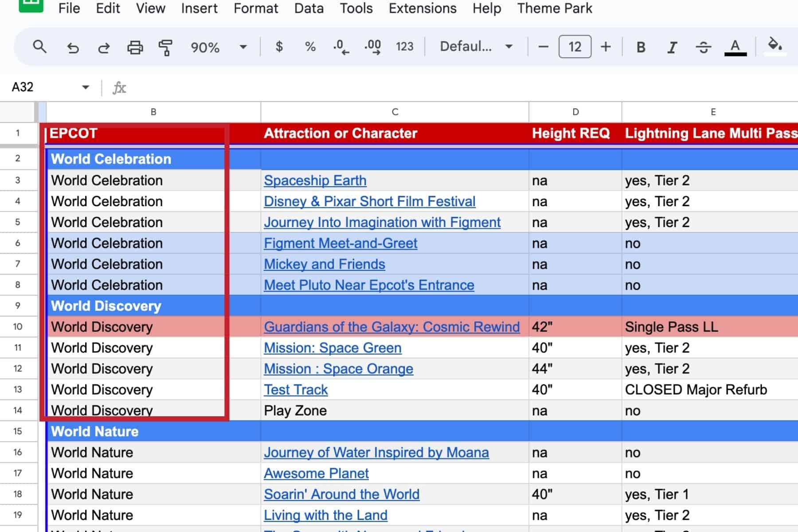
Task: Select row 15 header
Action: tap(18, 431)
